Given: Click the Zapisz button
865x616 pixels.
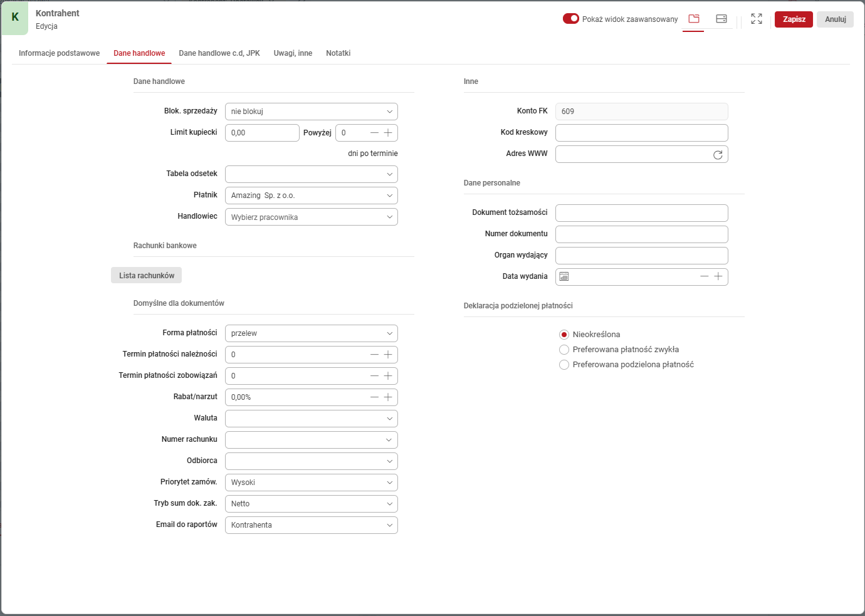Looking at the screenshot, I should [794, 19].
